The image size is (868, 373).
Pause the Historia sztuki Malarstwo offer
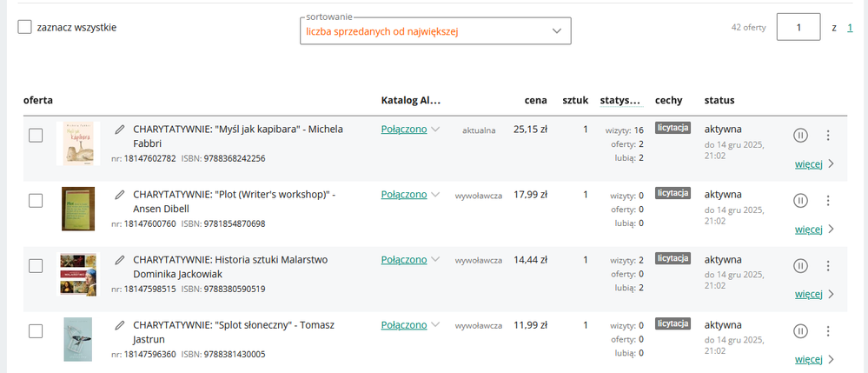tap(800, 266)
